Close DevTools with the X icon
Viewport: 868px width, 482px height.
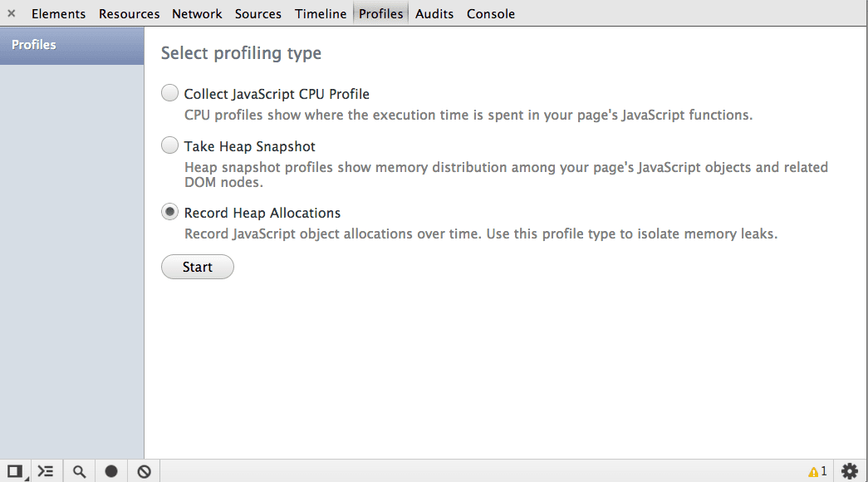(11, 13)
